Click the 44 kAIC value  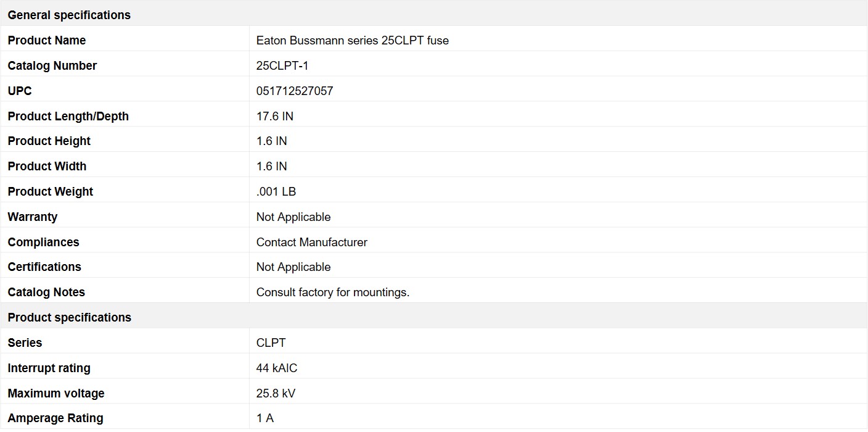(x=276, y=368)
